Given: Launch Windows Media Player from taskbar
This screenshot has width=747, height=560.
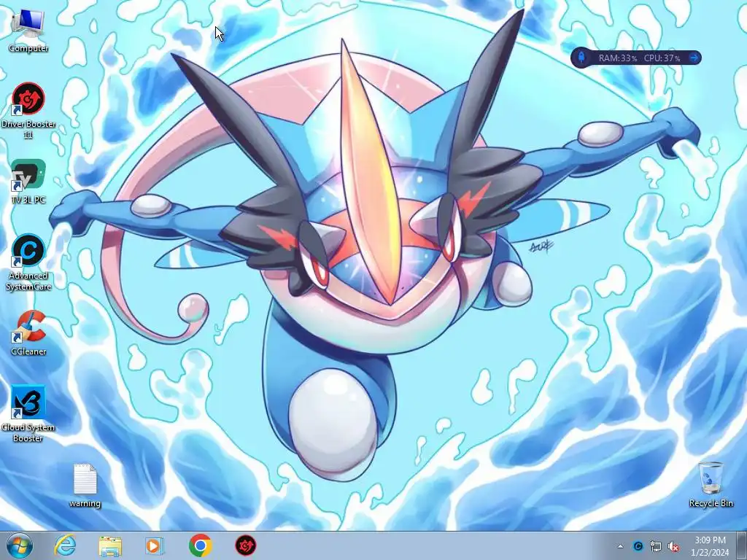Looking at the screenshot, I should tap(155, 545).
